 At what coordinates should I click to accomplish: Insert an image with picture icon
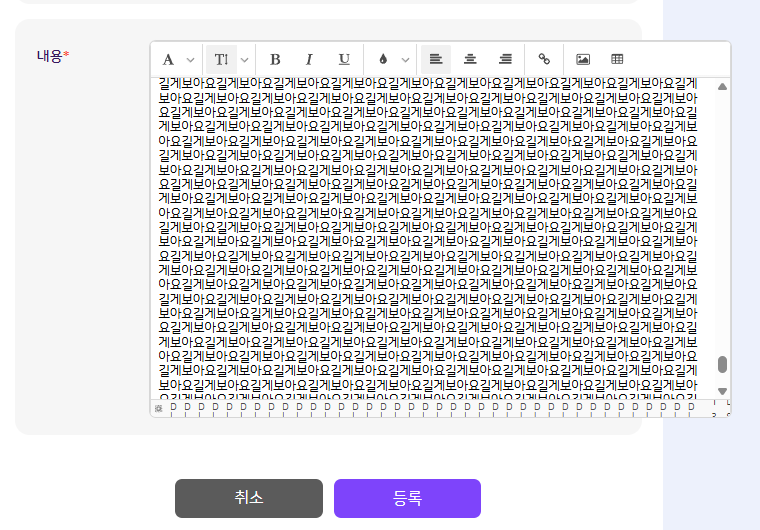click(583, 59)
